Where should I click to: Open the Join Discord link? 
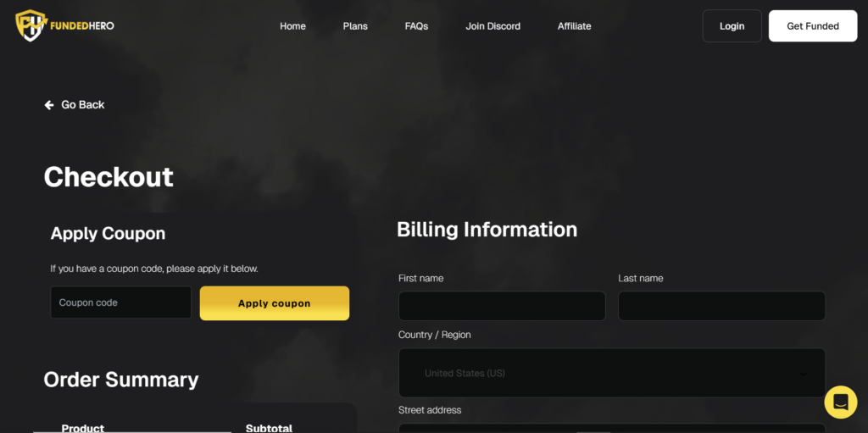492,26
